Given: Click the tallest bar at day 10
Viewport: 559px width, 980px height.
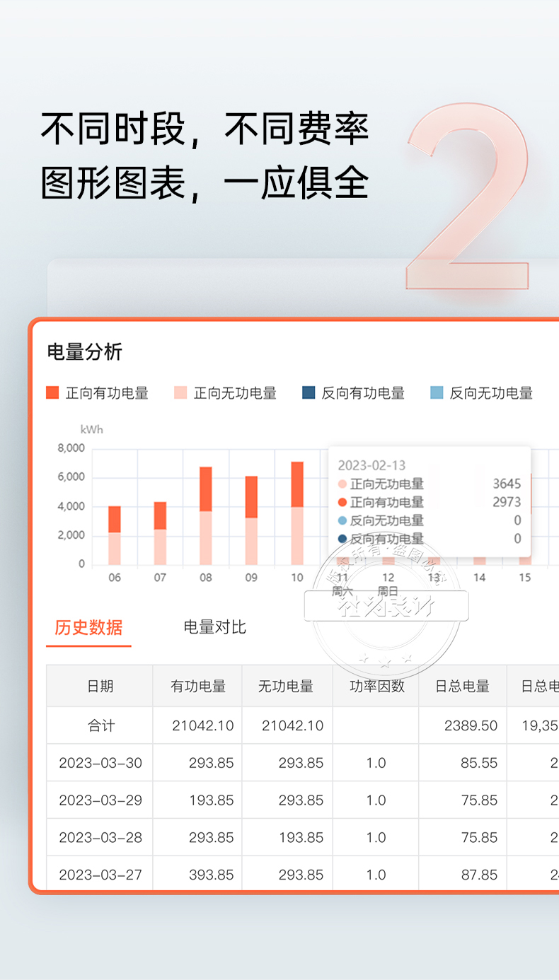Looking at the screenshot, I should point(297,513).
